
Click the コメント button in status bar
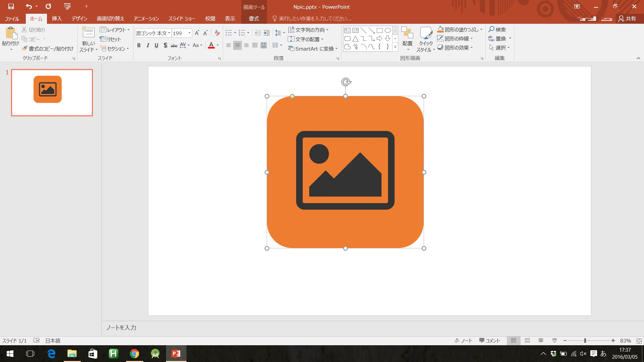[x=490, y=341]
